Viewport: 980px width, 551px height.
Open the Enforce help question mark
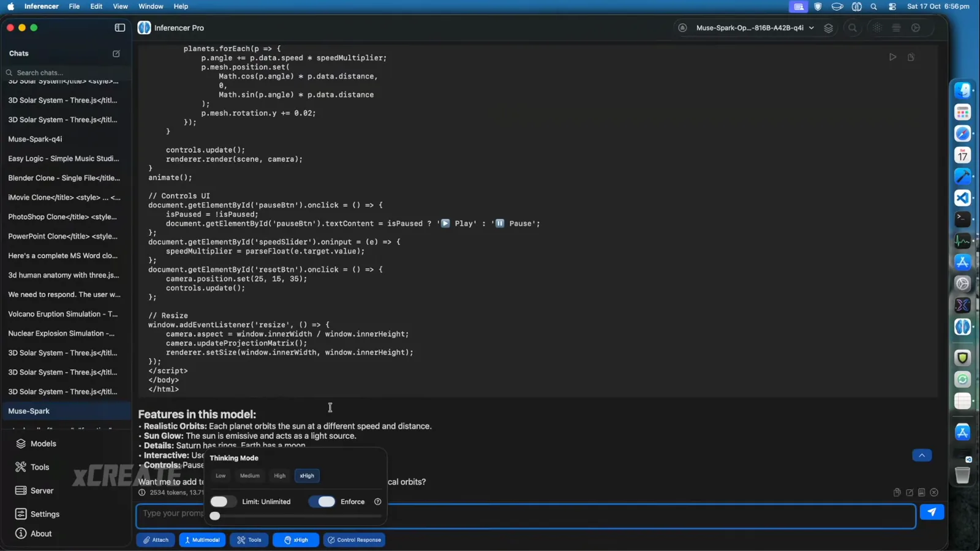(378, 502)
